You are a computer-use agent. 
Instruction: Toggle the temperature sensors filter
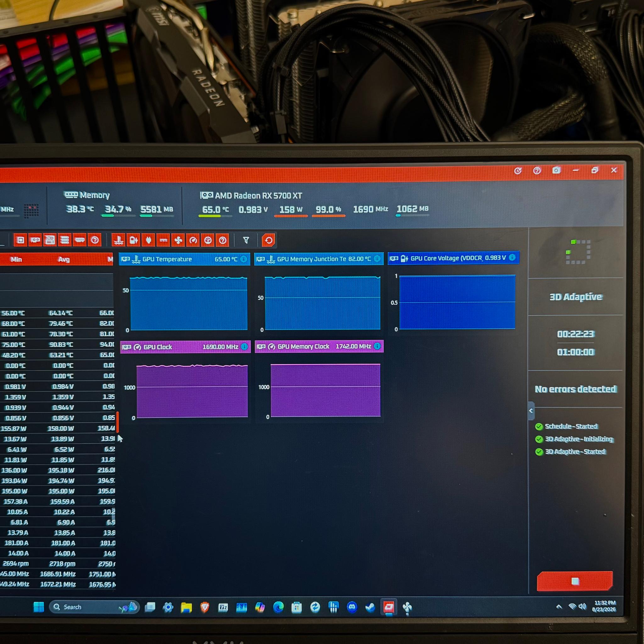click(x=119, y=240)
